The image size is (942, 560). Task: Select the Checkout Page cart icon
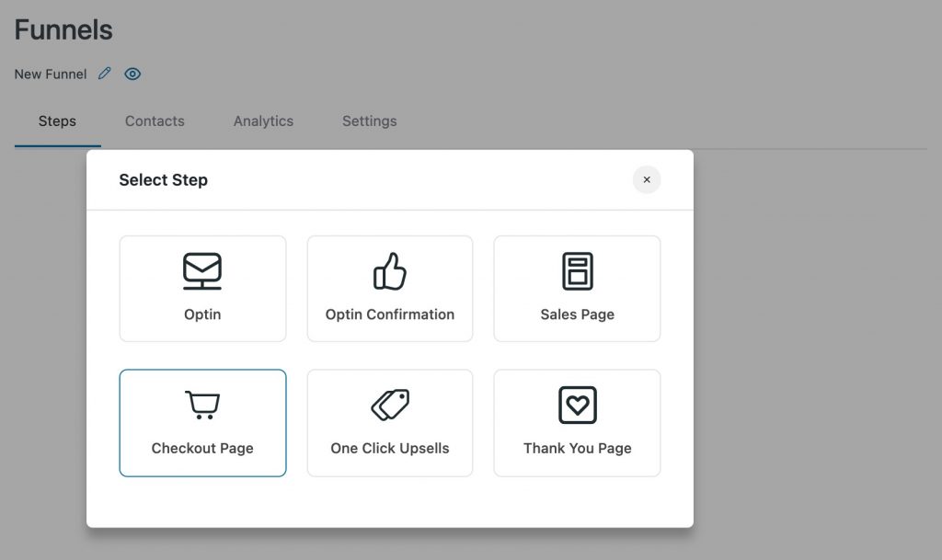[x=202, y=406]
